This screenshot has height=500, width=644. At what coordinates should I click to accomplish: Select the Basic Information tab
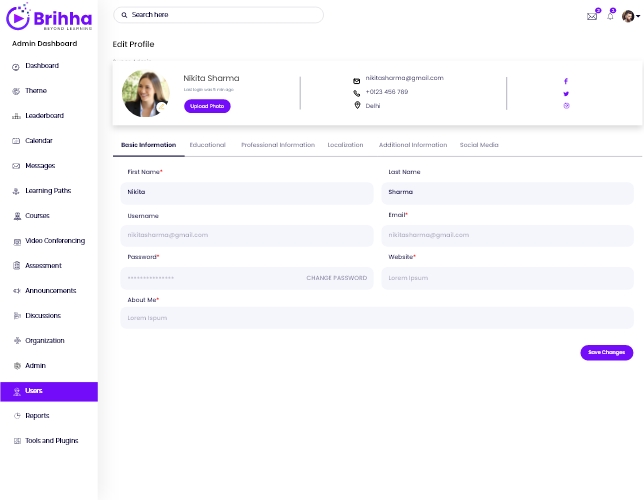coord(148,145)
